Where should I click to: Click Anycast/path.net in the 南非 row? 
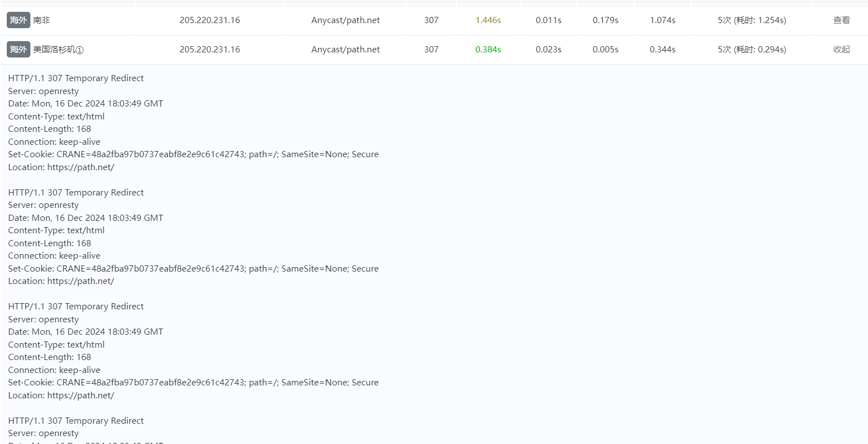coord(345,20)
